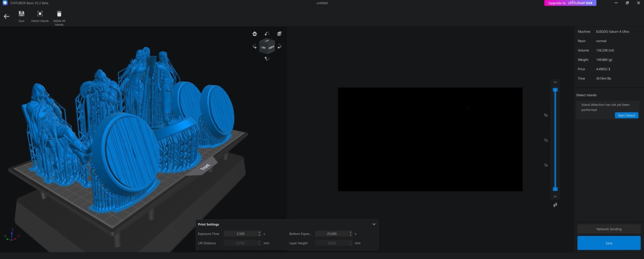Select the FRONT face of view cube
The image size is (644, 259).
pos(271,48)
